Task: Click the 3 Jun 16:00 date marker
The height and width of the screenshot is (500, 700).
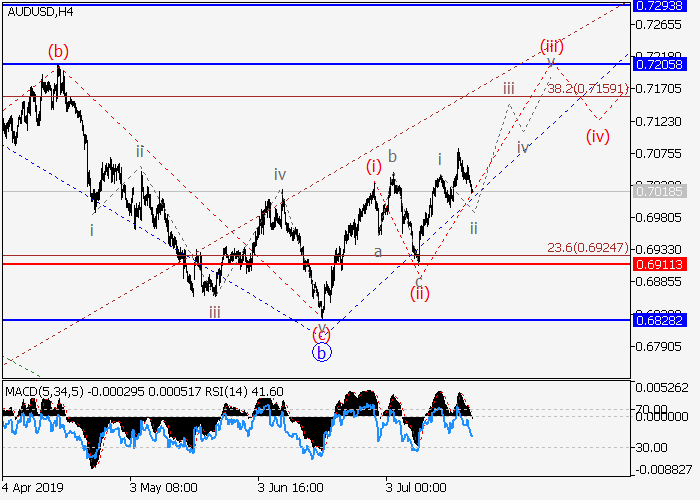Action: coord(291,489)
